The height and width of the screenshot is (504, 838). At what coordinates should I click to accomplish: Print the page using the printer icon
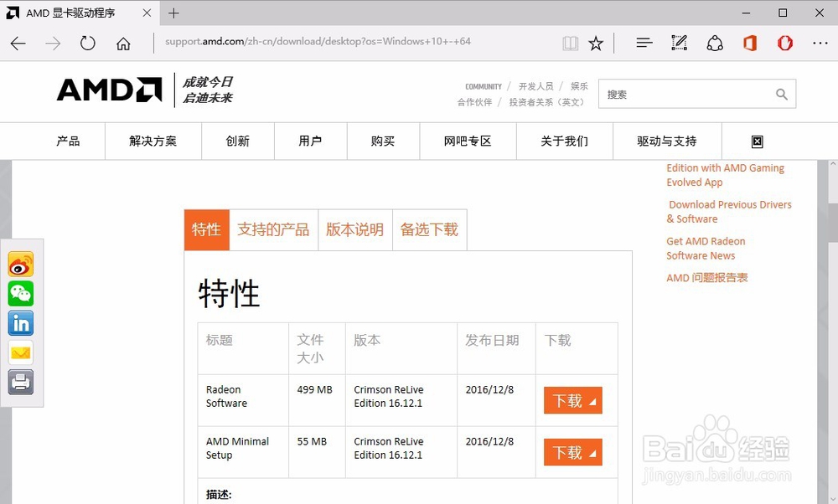20,382
